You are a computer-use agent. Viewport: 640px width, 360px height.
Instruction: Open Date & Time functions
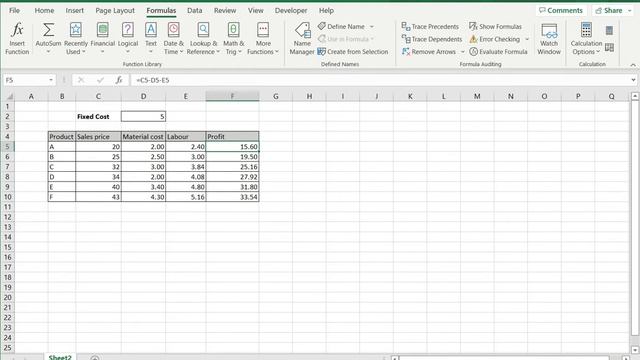tap(173, 38)
